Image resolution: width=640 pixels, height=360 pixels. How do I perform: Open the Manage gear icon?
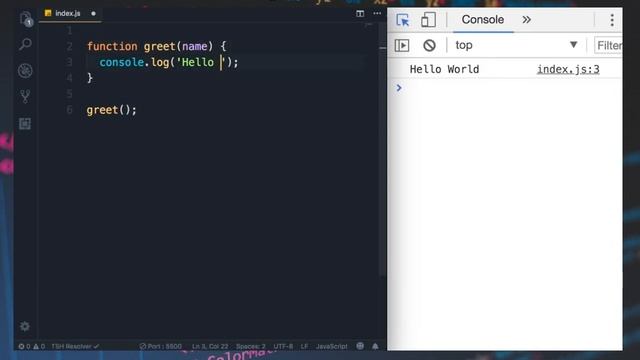pos(25,326)
